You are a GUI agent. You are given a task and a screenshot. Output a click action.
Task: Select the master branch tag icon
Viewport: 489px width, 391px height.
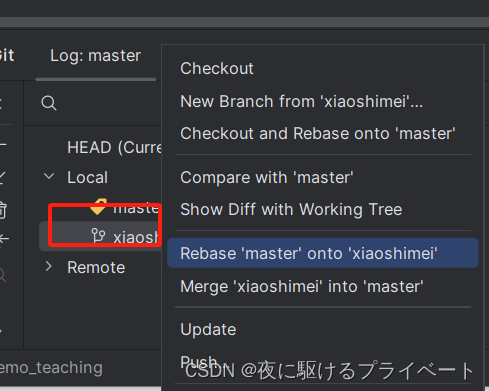pos(98,207)
